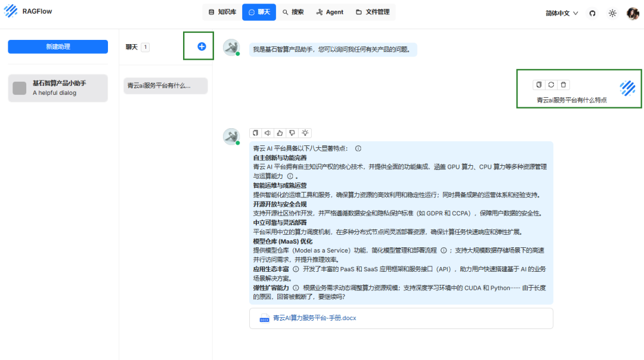Open the user avatar profile
Viewport: 644px width, 360px height.
point(633,13)
